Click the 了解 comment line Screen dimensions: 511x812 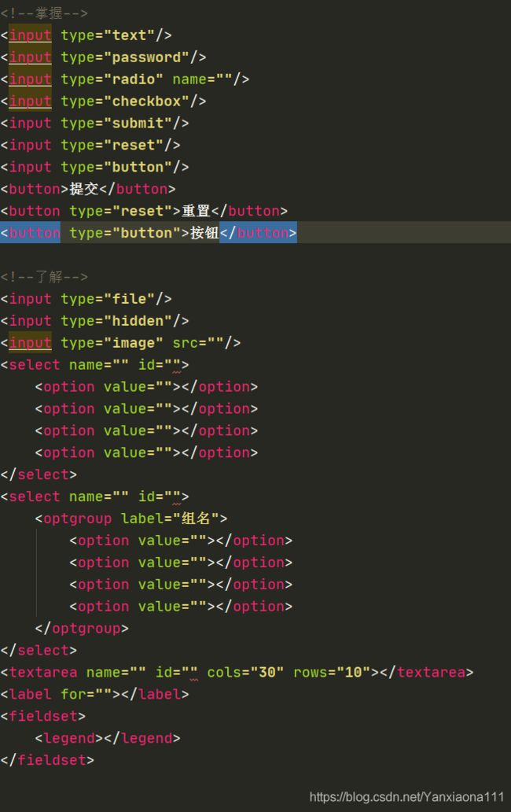[44, 276]
